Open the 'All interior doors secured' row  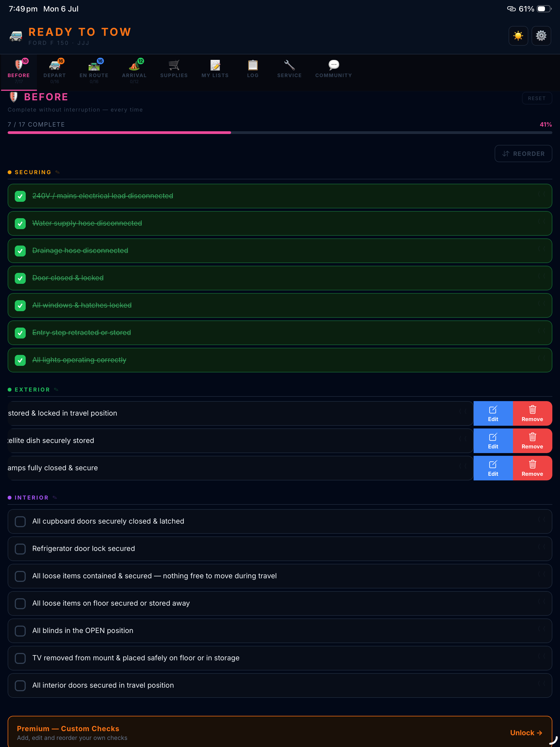[x=280, y=685]
